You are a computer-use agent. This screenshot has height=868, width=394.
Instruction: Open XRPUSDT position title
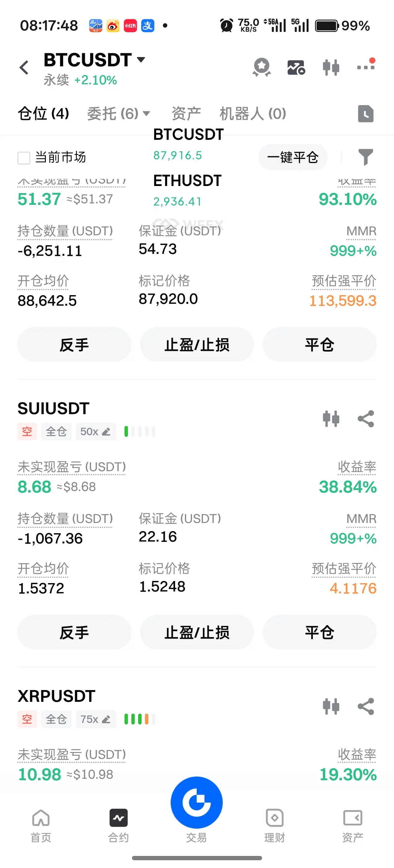click(57, 696)
